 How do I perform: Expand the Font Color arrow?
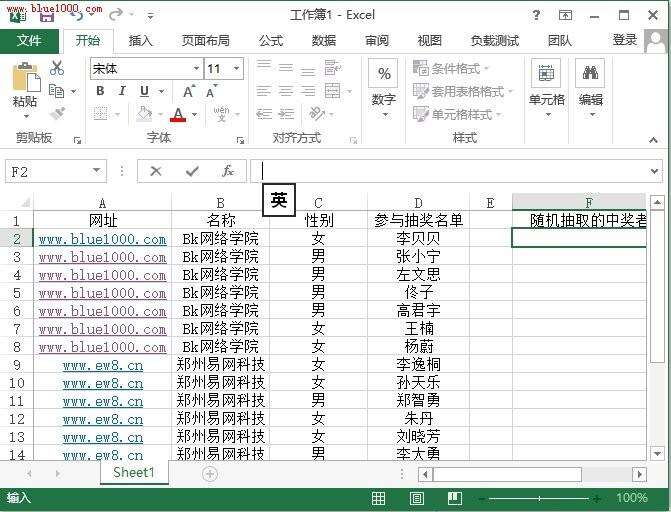(x=195, y=114)
